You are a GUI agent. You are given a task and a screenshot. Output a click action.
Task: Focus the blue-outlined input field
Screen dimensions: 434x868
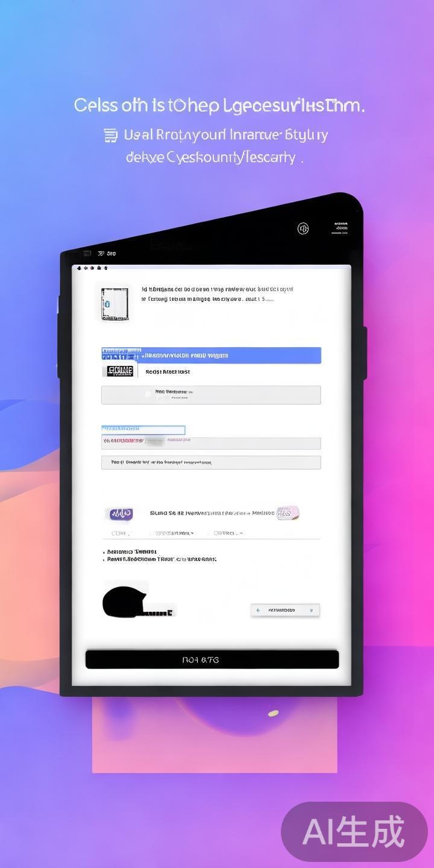143,430
